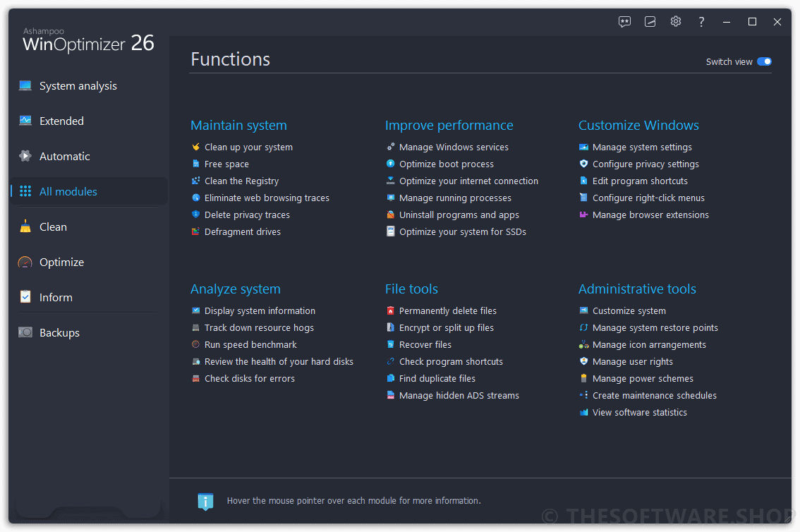Click the Configure privacy settings shield icon
Image resolution: width=800 pixels, height=532 pixels.
click(583, 164)
